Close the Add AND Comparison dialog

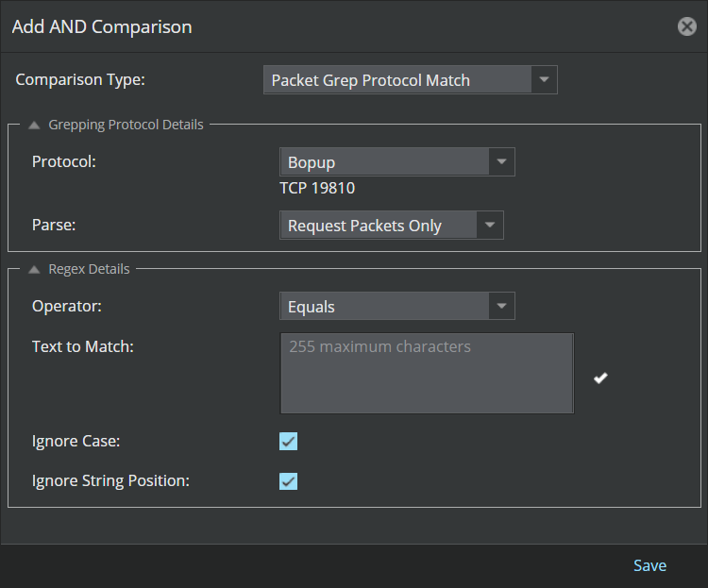[687, 26]
